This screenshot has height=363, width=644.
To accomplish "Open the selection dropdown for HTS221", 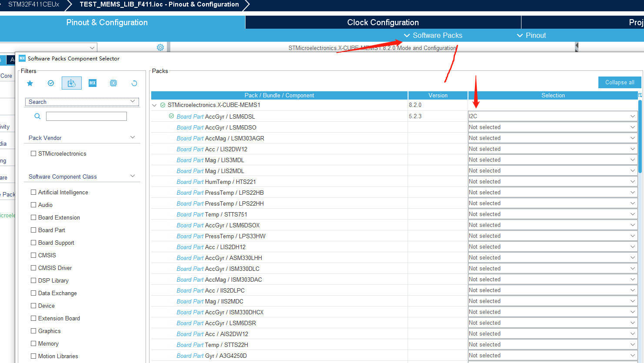I will (x=553, y=181).
